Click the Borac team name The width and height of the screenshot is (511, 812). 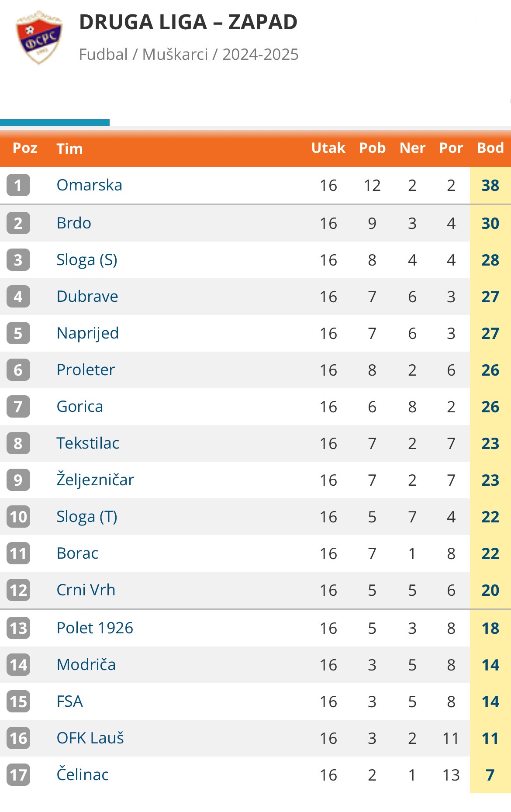[x=77, y=553]
